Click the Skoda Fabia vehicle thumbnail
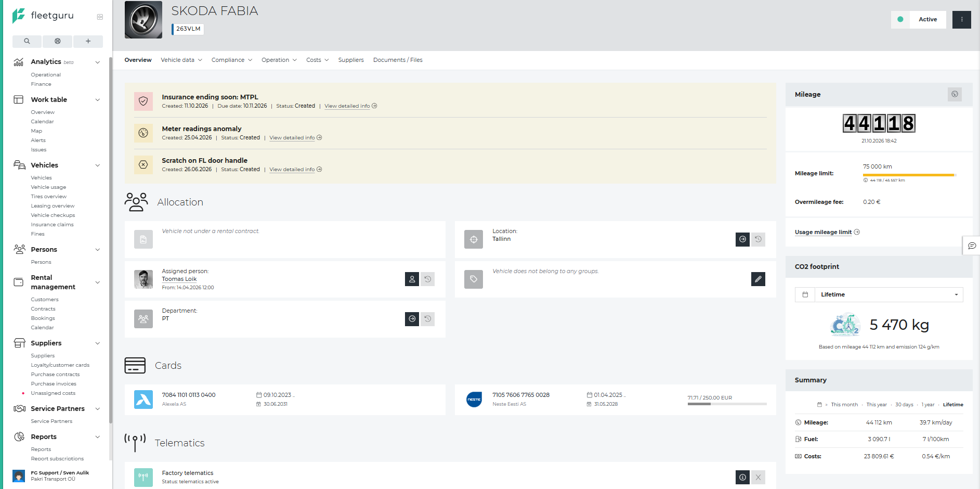This screenshot has width=980, height=489. pyautogui.click(x=143, y=20)
